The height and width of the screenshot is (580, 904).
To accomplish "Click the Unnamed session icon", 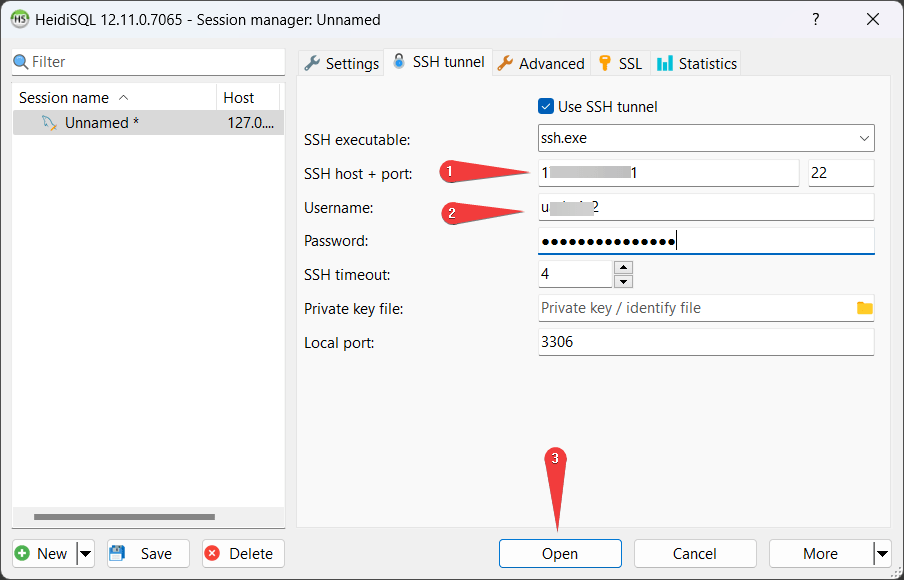I will point(49,123).
